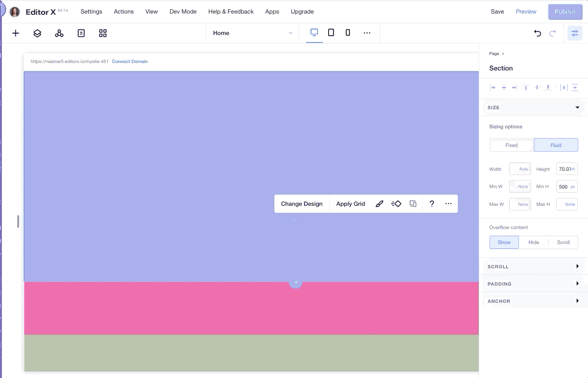
Task: Click Apply Grid button
Action: [350, 204]
